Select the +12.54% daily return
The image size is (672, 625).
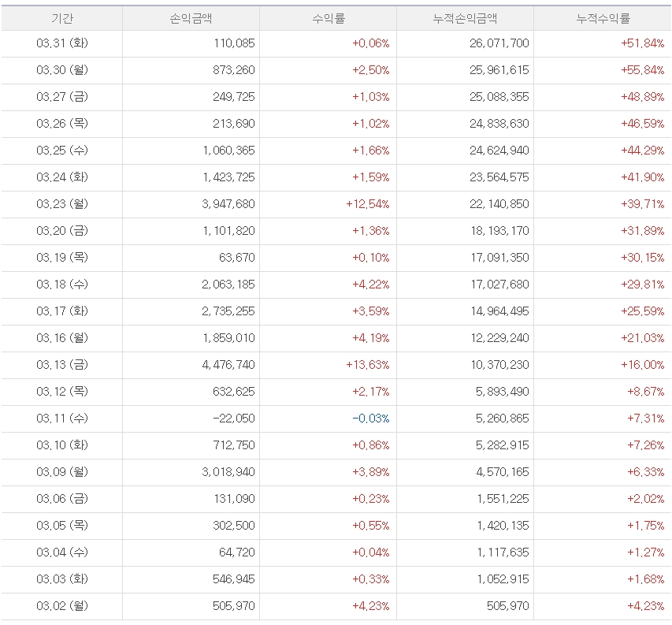[368, 204]
